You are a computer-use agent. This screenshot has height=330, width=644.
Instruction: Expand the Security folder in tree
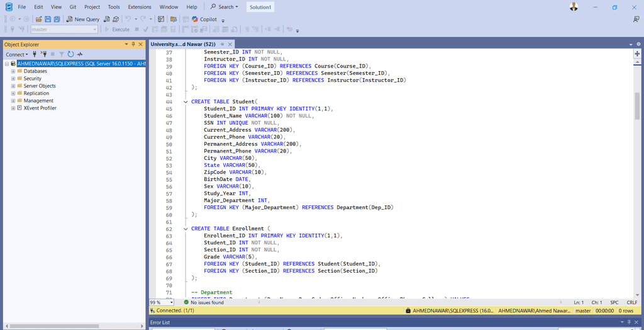tap(13, 79)
